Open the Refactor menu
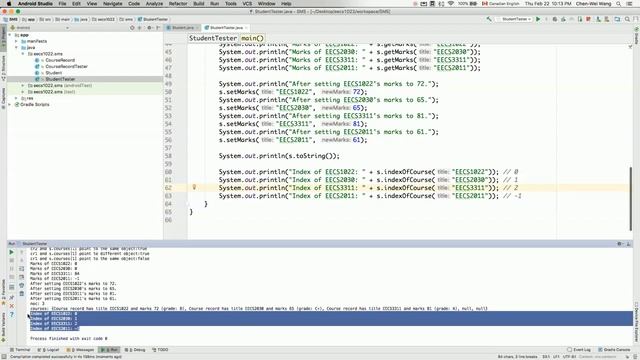The height and width of the screenshot is (360, 640). tap(178, 4)
